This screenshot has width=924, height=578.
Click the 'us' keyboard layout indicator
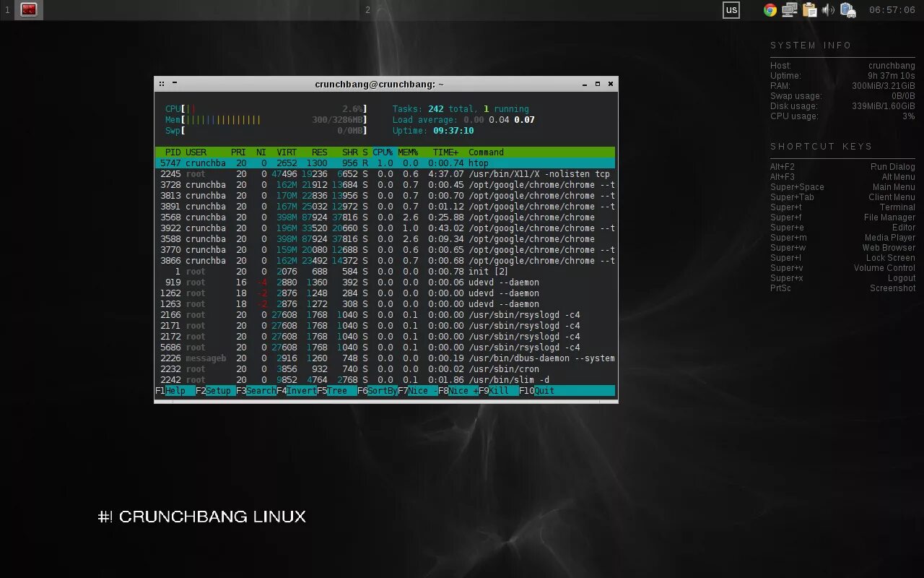click(x=731, y=10)
